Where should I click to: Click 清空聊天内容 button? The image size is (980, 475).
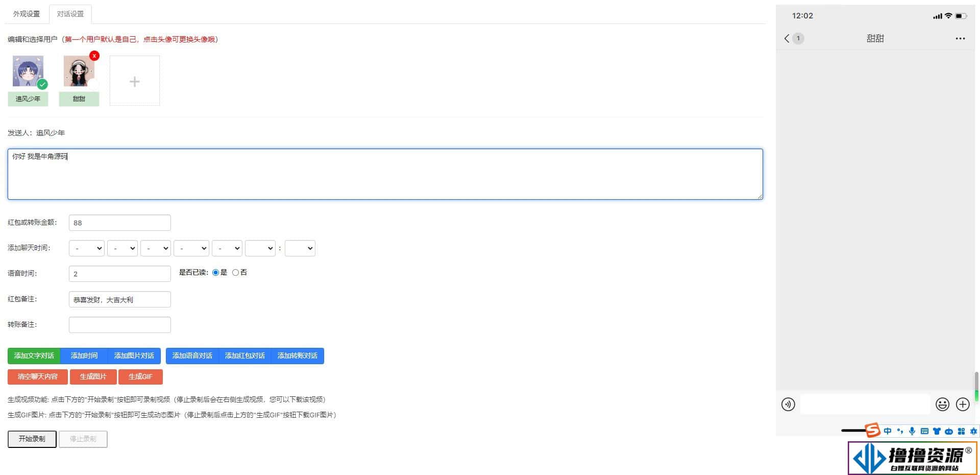(x=38, y=377)
